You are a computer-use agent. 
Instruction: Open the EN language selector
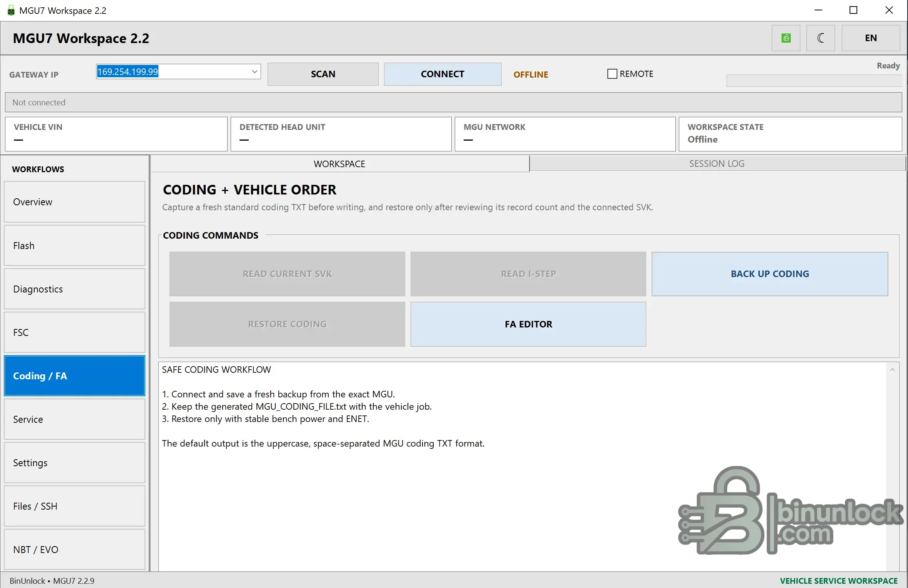click(871, 38)
